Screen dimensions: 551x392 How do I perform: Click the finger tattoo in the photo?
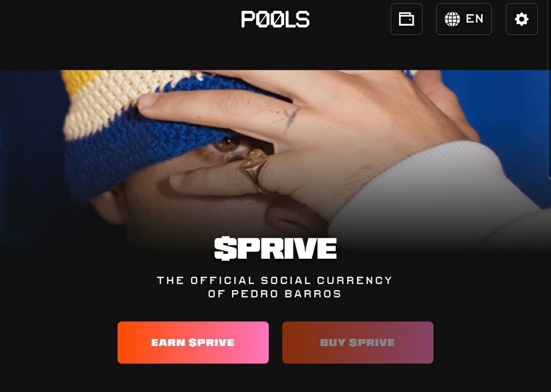tap(291, 116)
